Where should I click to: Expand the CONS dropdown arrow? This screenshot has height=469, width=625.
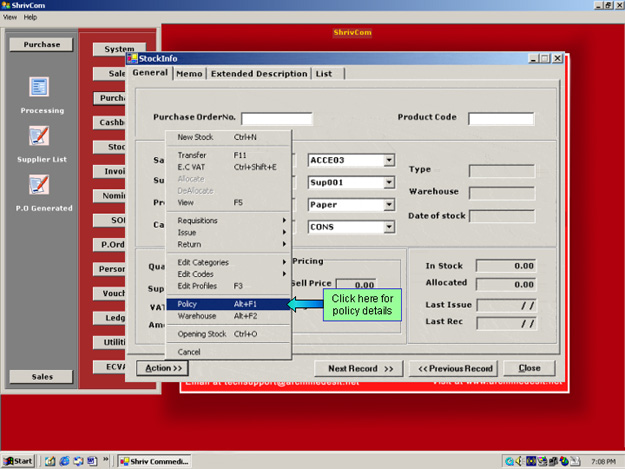click(390, 227)
